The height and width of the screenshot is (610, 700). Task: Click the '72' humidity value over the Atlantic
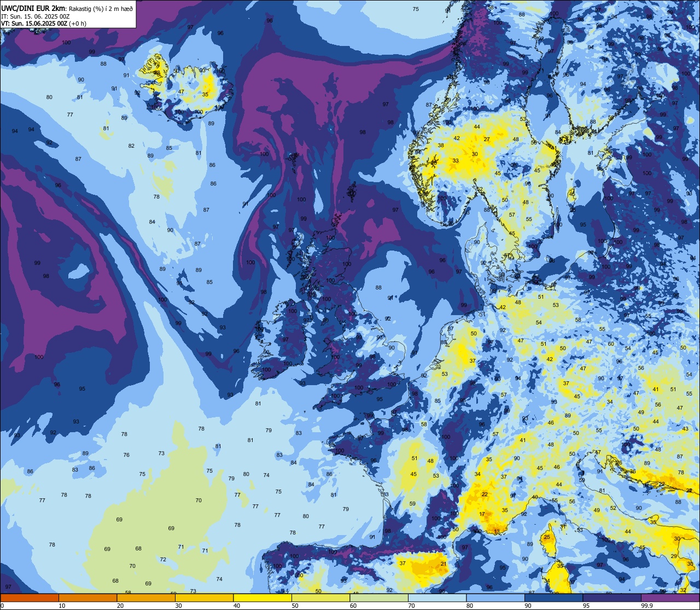click(163, 559)
